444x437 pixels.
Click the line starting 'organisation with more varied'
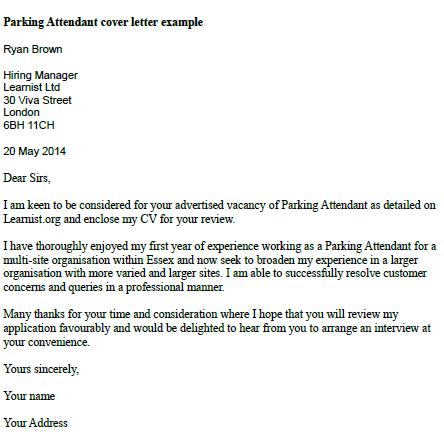pos(215,273)
